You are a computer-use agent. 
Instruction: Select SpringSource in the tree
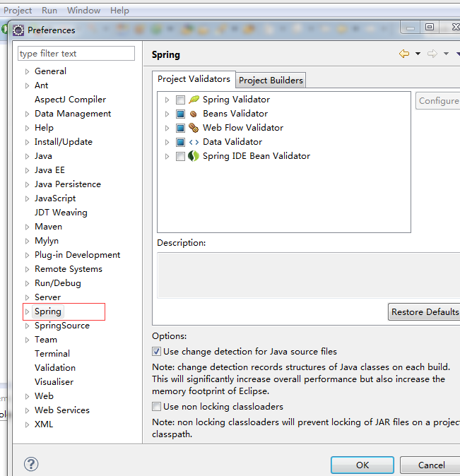point(62,326)
